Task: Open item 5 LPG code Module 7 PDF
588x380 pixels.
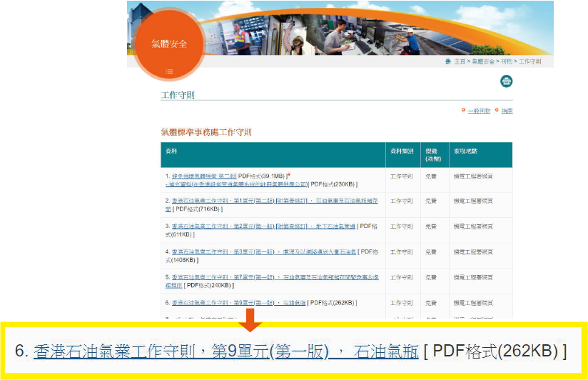Action: [235, 276]
